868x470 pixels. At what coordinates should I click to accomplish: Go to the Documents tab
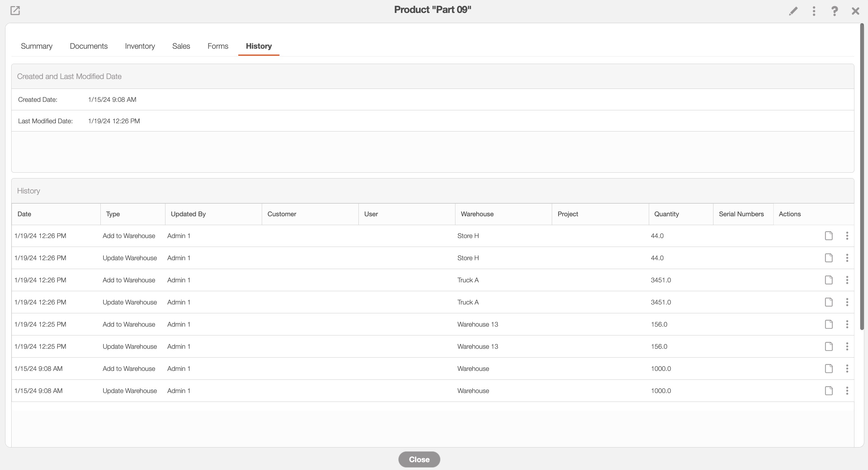[89, 46]
